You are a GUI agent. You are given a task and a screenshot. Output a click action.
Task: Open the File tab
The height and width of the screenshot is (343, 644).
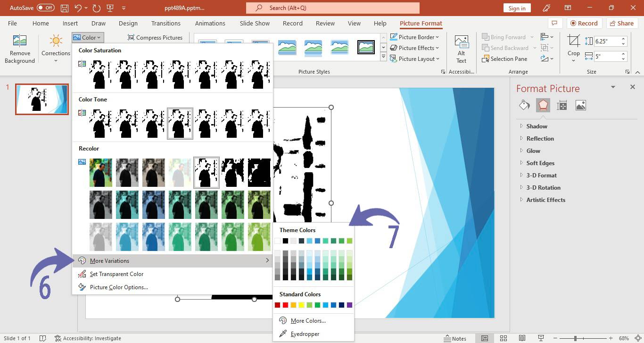pyautogui.click(x=13, y=23)
